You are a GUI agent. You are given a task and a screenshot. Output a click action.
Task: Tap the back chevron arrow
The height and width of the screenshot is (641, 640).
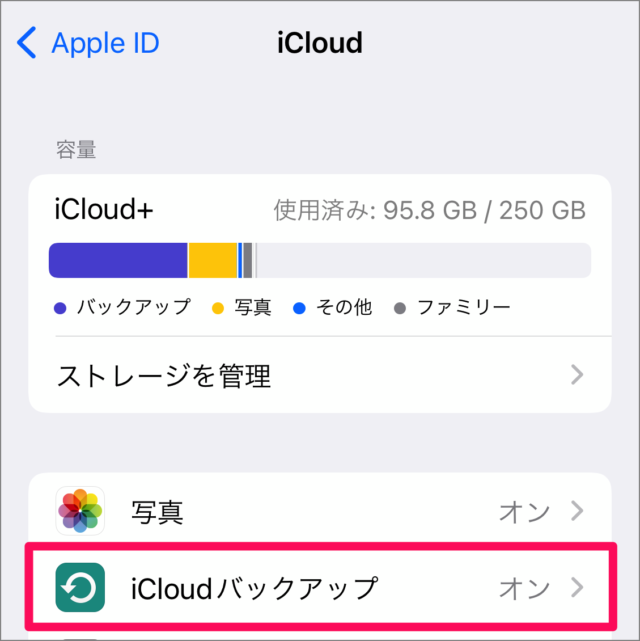(x=27, y=43)
